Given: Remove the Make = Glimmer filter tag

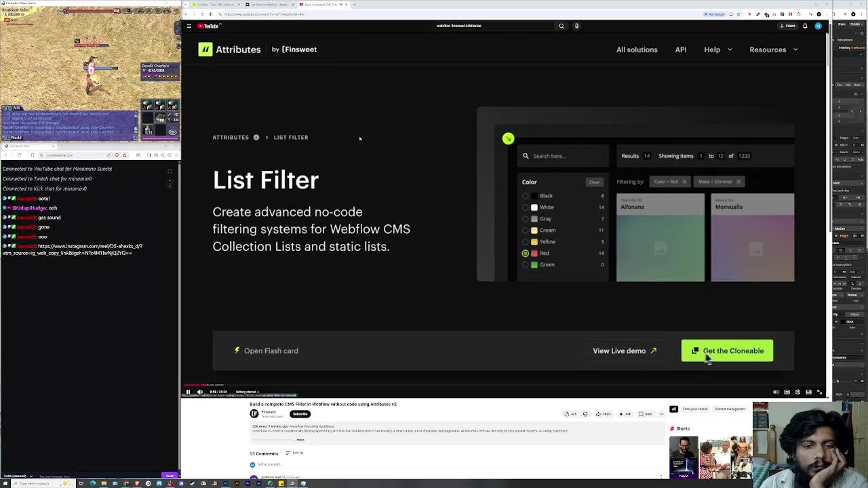Looking at the screenshot, I should pos(738,182).
